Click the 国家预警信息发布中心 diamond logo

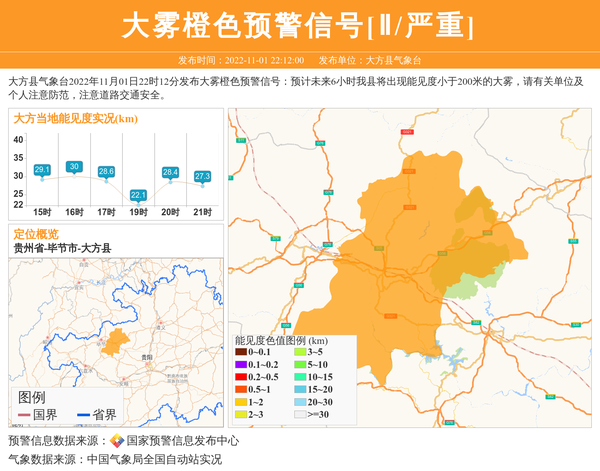click(x=117, y=441)
